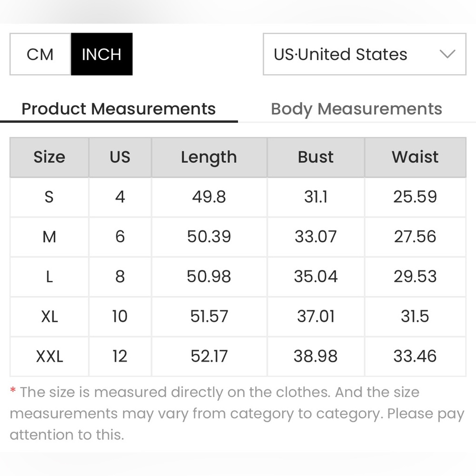476x476 pixels.
Task: Click the Length column header
Action: click(x=209, y=157)
